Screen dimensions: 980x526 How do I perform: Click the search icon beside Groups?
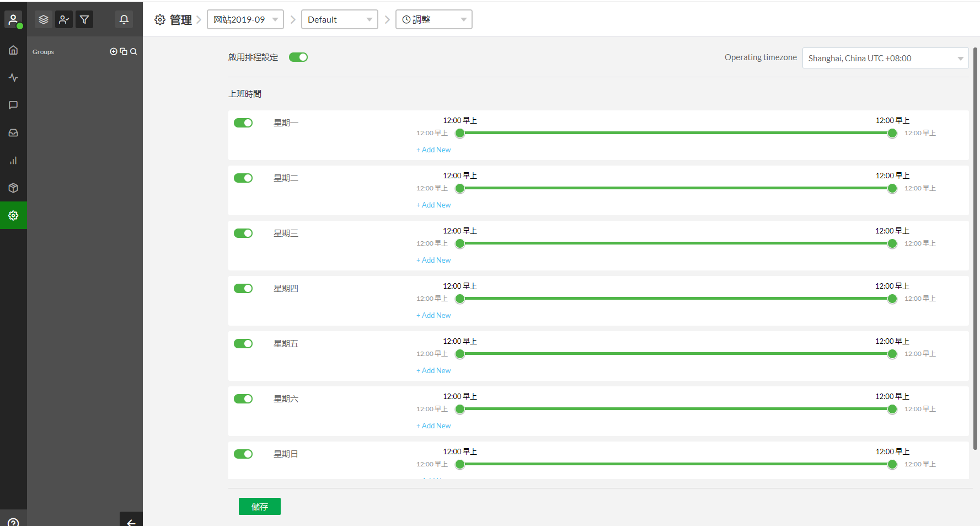[x=133, y=52]
